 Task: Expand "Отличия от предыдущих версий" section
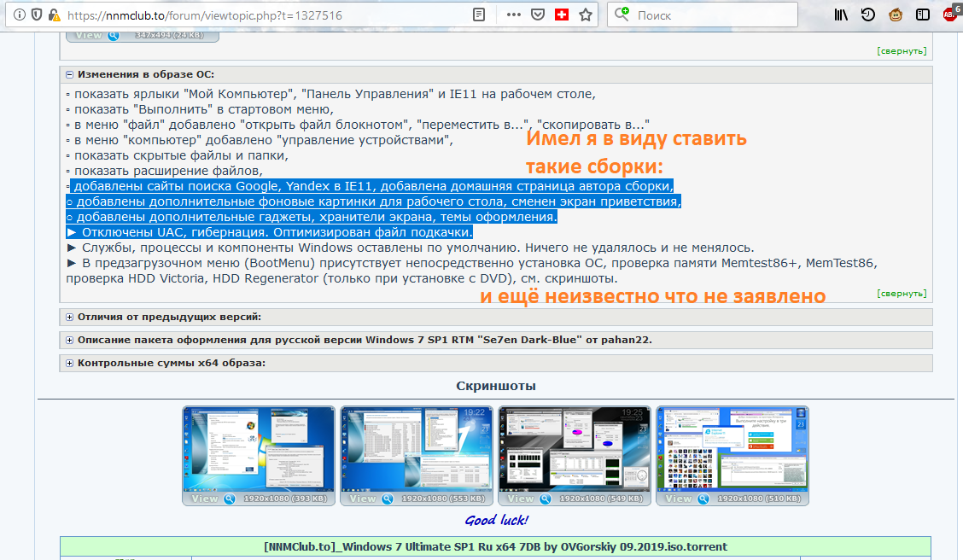69,317
